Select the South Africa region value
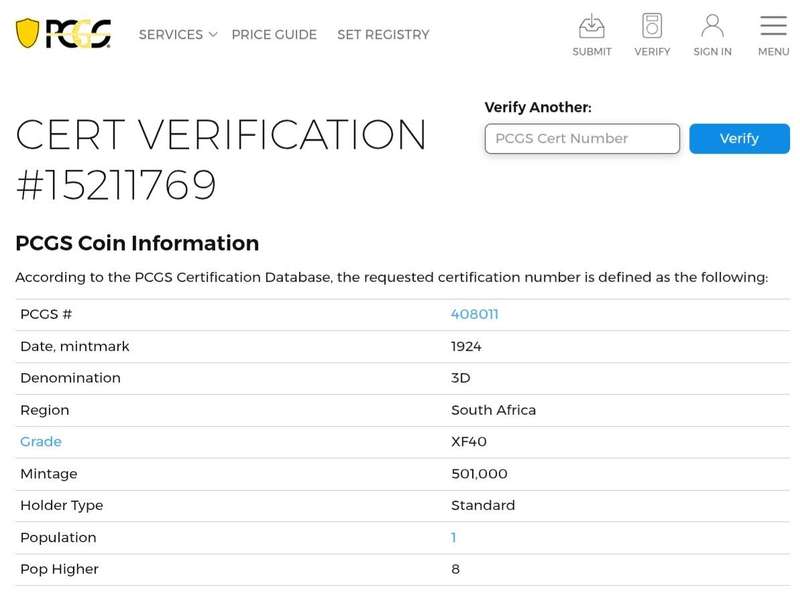800x599 pixels. pos(493,410)
